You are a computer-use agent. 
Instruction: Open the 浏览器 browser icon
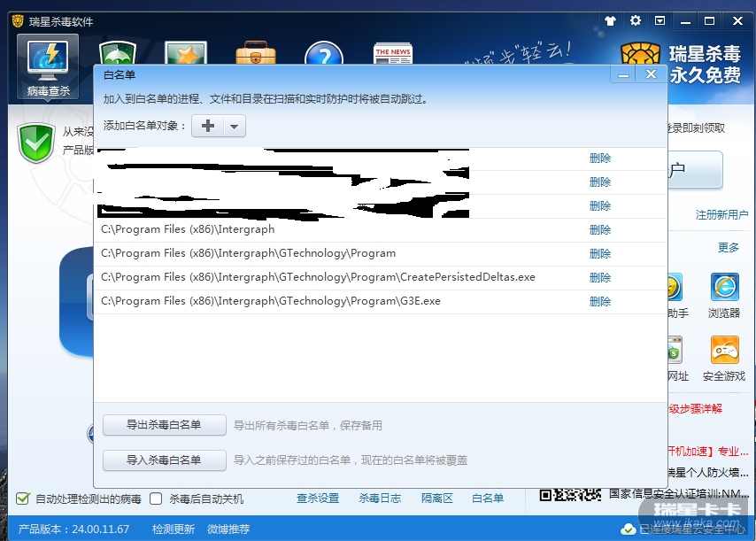pyautogui.click(x=724, y=288)
